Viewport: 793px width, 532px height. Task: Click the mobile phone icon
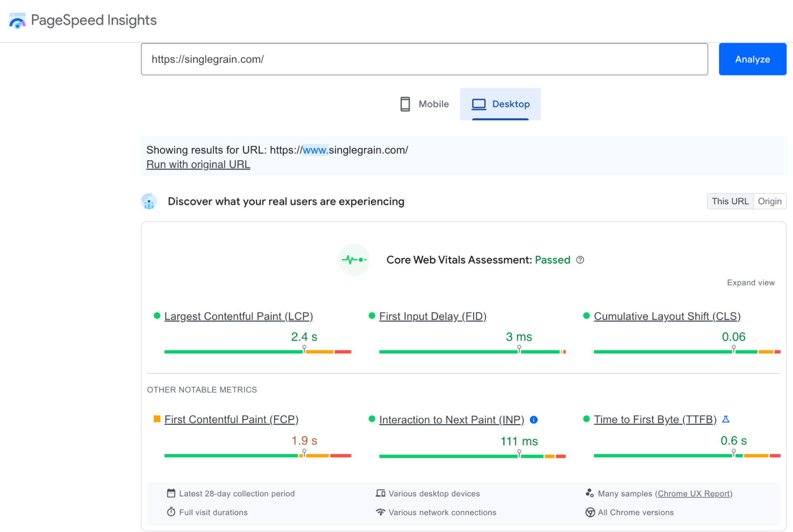[x=405, y=104]
